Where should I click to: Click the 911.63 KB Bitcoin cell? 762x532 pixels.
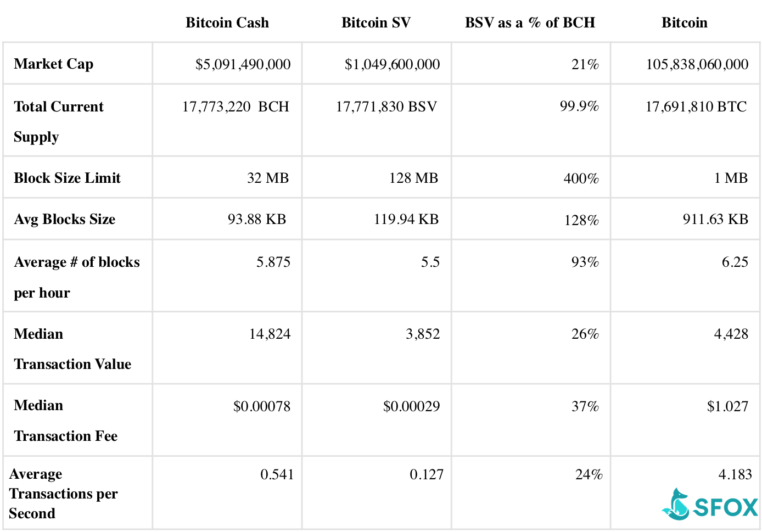[715, 219]
